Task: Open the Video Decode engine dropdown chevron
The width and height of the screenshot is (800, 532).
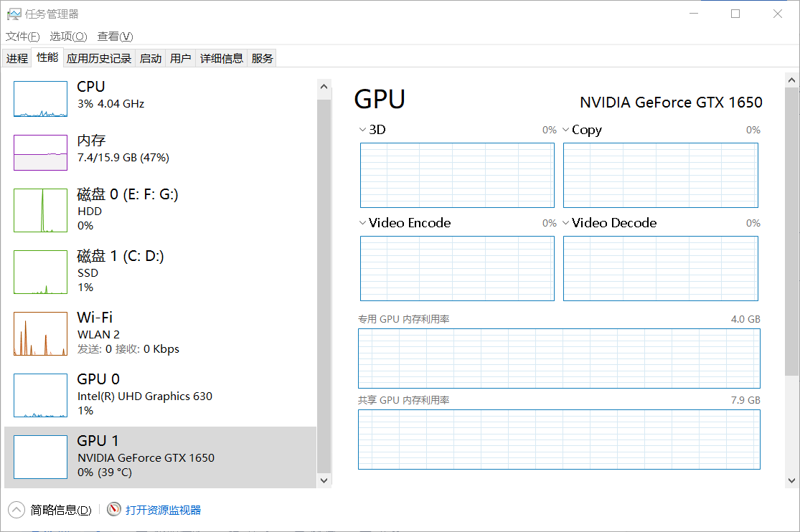Action: click(565, 223)
